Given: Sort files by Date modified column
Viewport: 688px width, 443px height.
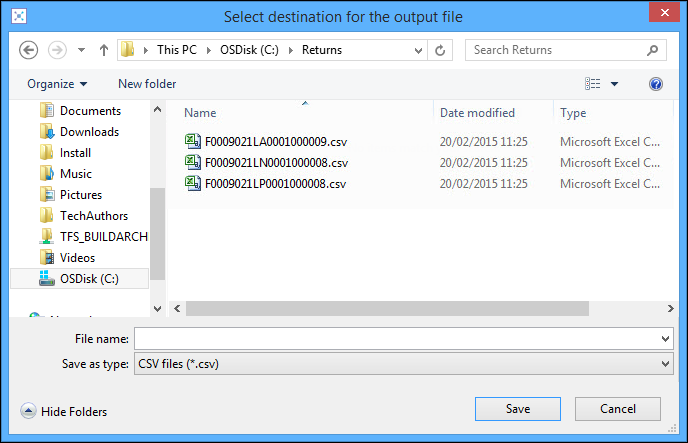Looking at the screenshot, I should (x=478, y=113).
